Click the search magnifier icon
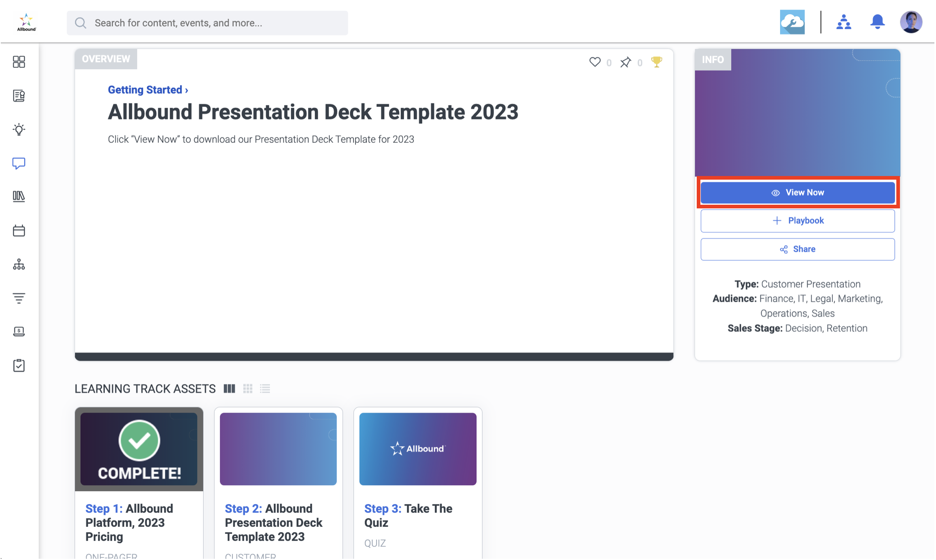The image size is (936, 560). click(81, 23)
